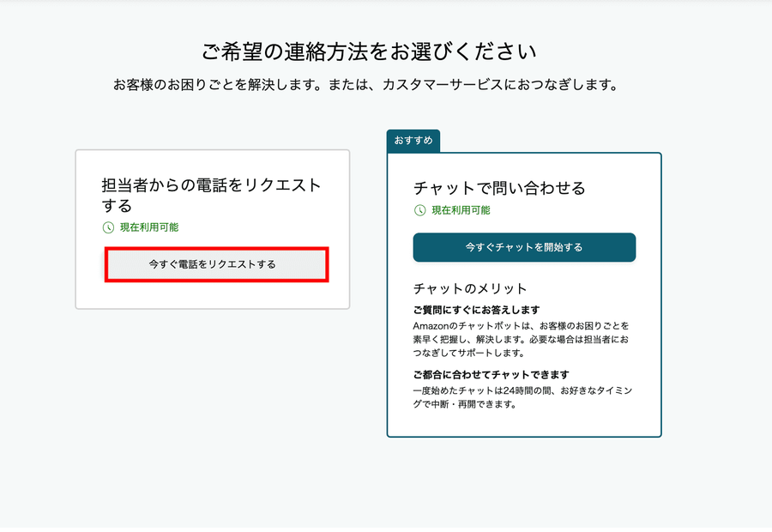Click the 一度始めたチャットは24時間 paragraph

coord(522,397)
